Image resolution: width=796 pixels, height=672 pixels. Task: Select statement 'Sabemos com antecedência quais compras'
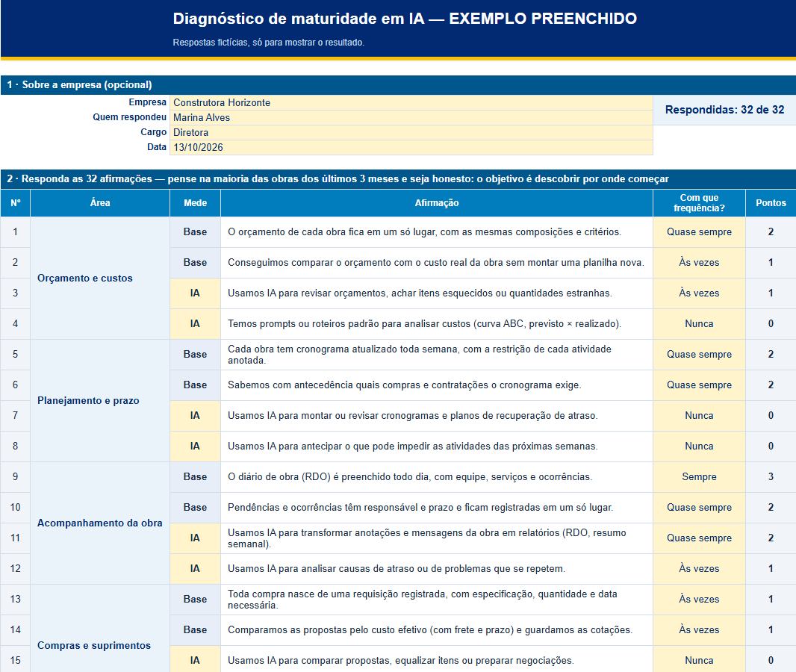click(x=437, y=385)
